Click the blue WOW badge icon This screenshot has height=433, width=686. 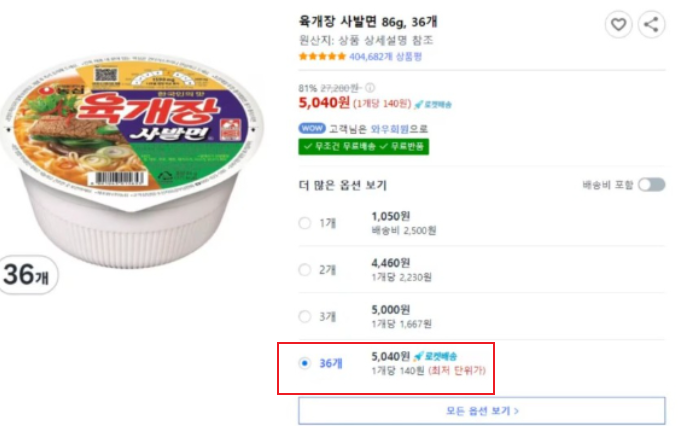tap(311, 128)
